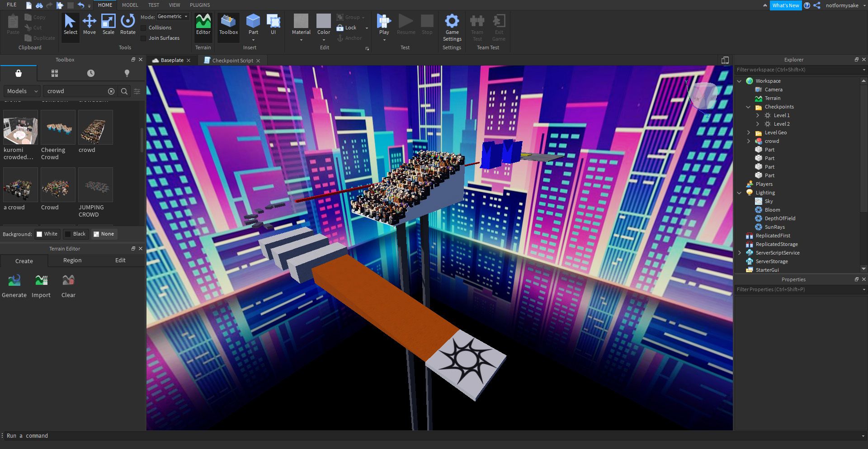The width and height of the screenshot is (868, 449).
Task: Collapse the Workspace tree node
Action: [739, 81]
